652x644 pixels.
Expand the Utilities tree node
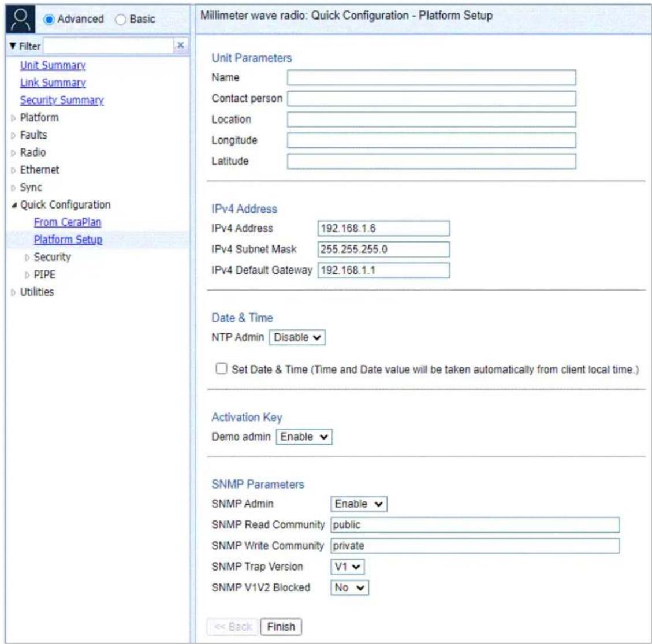coord(13,293)
